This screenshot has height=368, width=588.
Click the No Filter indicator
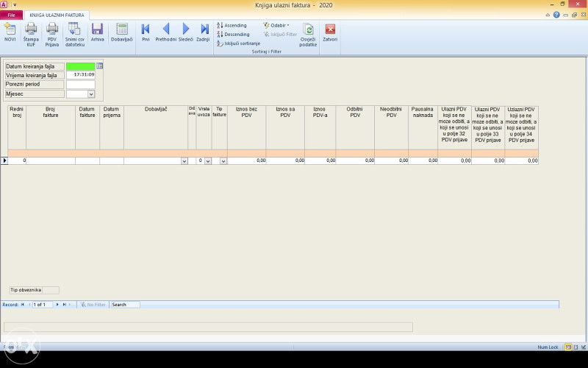pos(93,305)
